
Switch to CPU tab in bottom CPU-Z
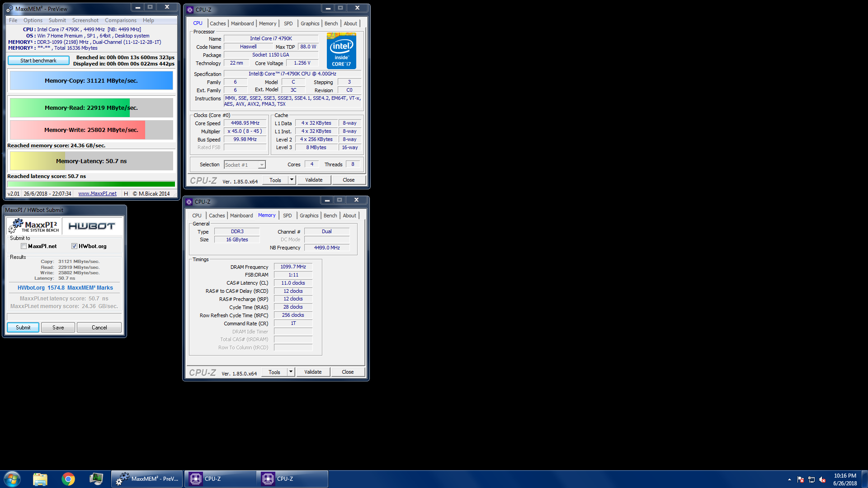click(197, 216)
